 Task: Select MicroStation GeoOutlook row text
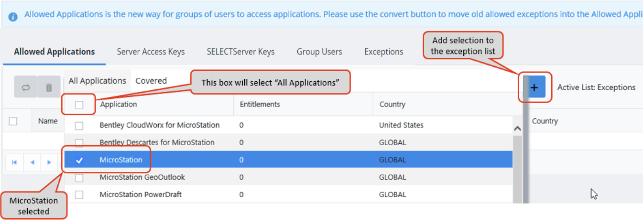coord(142,177)
